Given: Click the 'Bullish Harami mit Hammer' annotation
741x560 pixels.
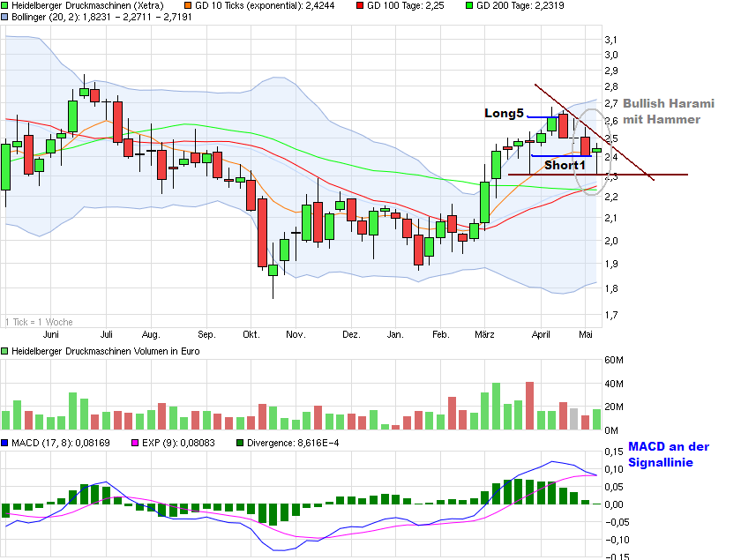Looking at the screenshot, I should pyautogui.click(x=669, y=112).
